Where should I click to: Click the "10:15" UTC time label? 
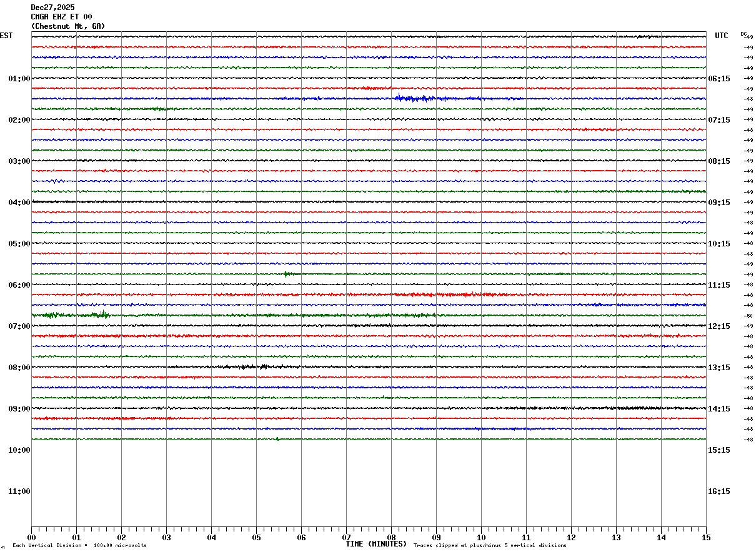719,244
